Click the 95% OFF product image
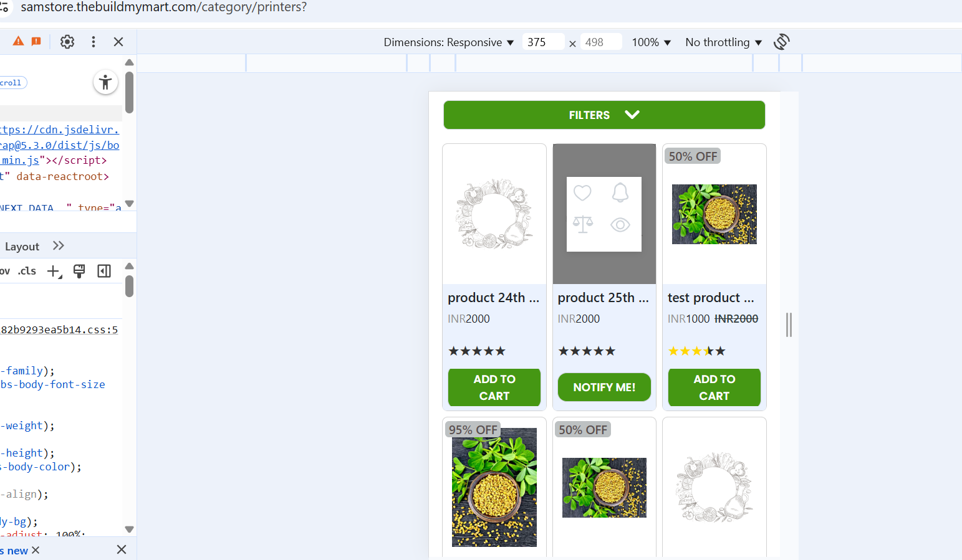Screen dimensions: 962x560 click(494, 487)
